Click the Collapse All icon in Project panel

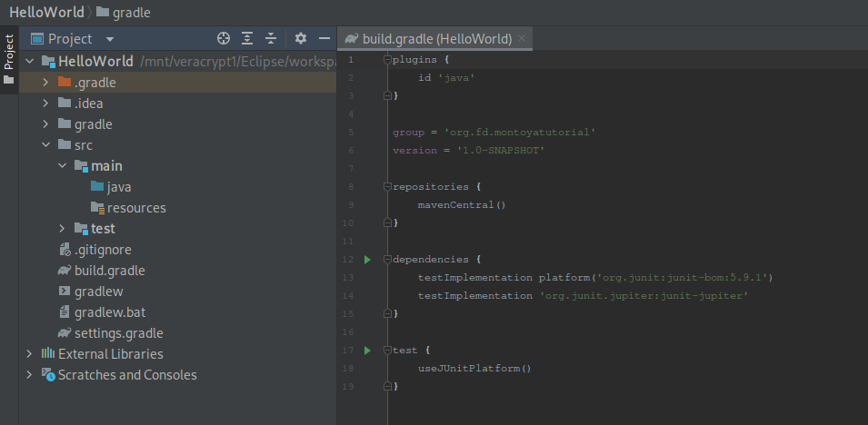point(270,38)
